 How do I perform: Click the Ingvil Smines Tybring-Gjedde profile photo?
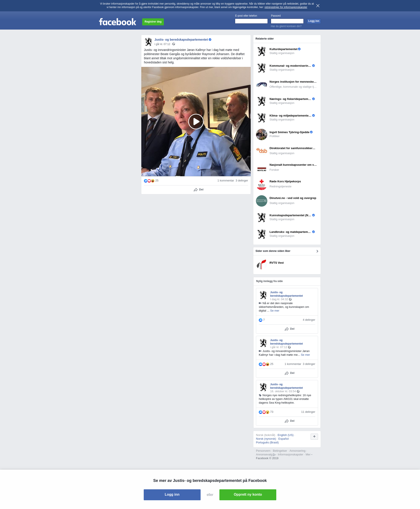tap(262, 134)
